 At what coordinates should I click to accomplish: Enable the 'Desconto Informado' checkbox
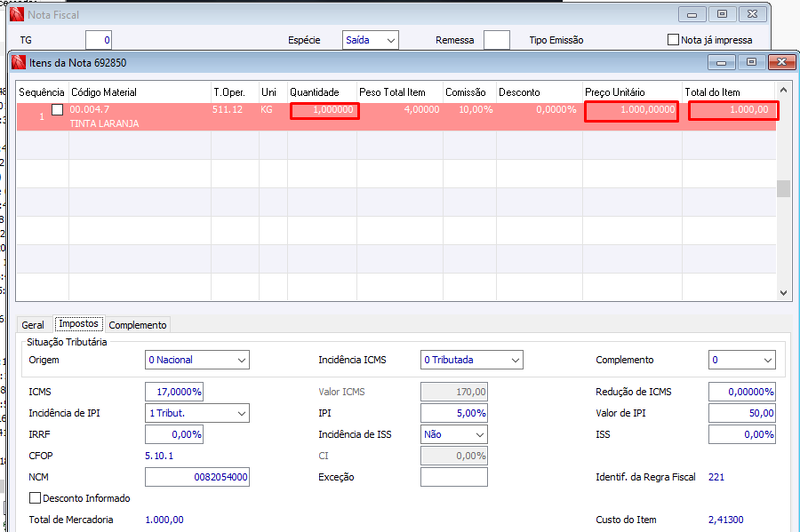(35, 498)
